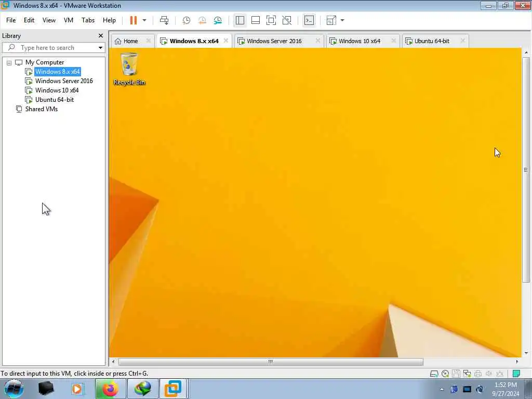This screenshot has height=399, width=532.
Task: Click the network adapter status icon
Action: point(467,374)
